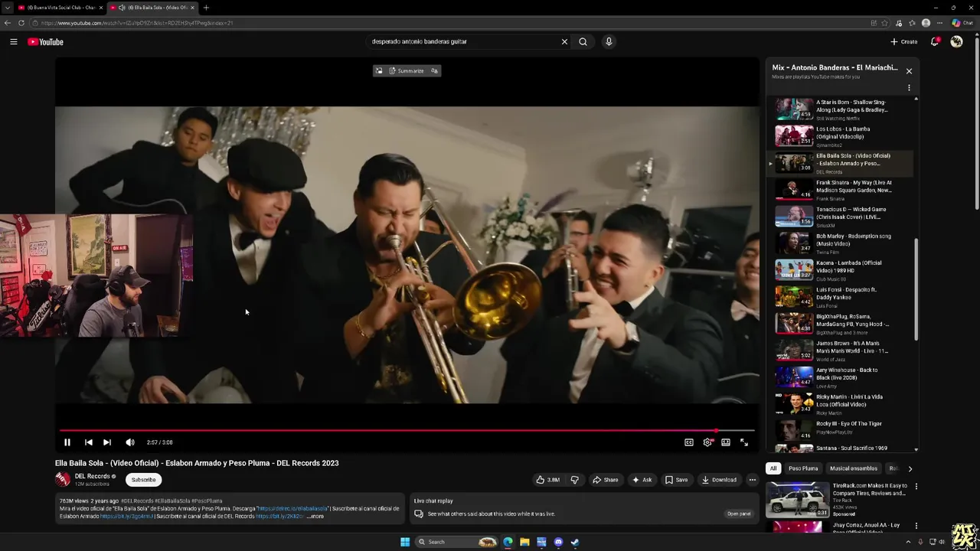Open Mix playlist options menu
This screenshot has width=980, height=551.
tap(909, 88)
